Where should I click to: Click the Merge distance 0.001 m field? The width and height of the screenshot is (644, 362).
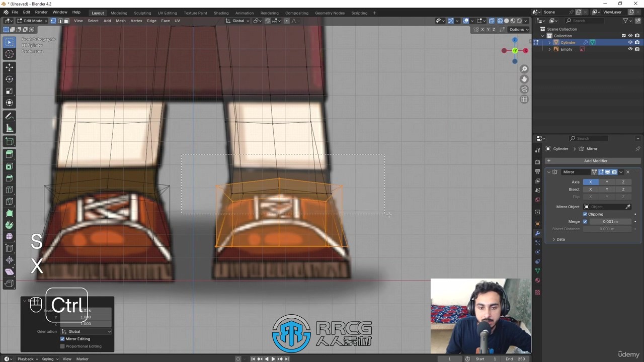coord(610,221)
